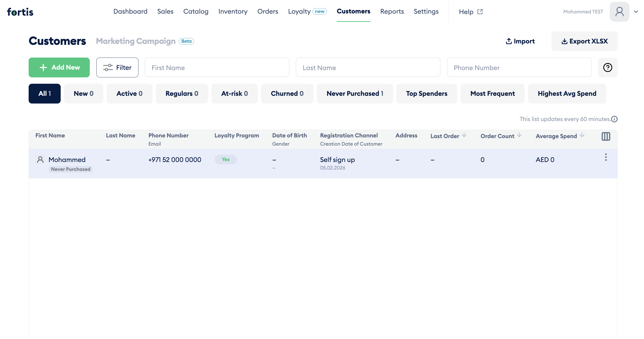Image resolution: width=644 pixels, height=339 pixels.
Task: Select the All 1 segment
Action: tap(45, 93)
